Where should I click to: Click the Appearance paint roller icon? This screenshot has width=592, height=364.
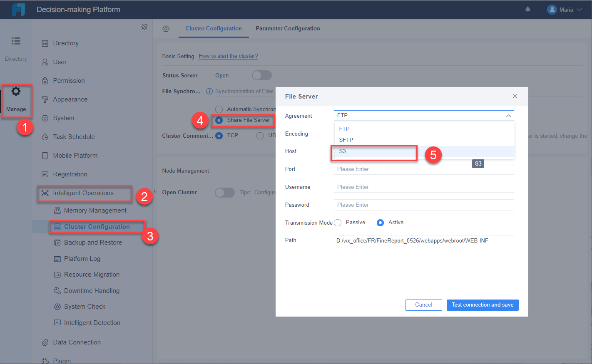[45, 99]
